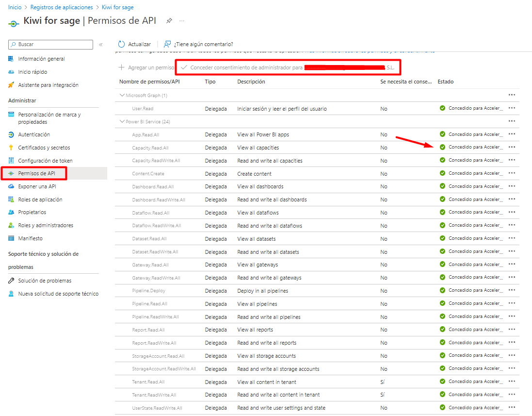Pin the Kiwi for sage page
532x416 pixels.
click(169, 21)
